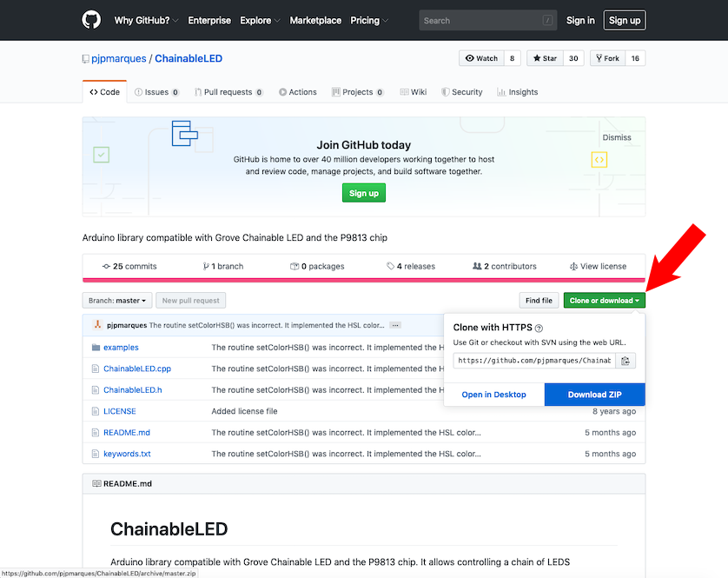
Task: Watch the repository with eye button
Action: pos(481,58)
